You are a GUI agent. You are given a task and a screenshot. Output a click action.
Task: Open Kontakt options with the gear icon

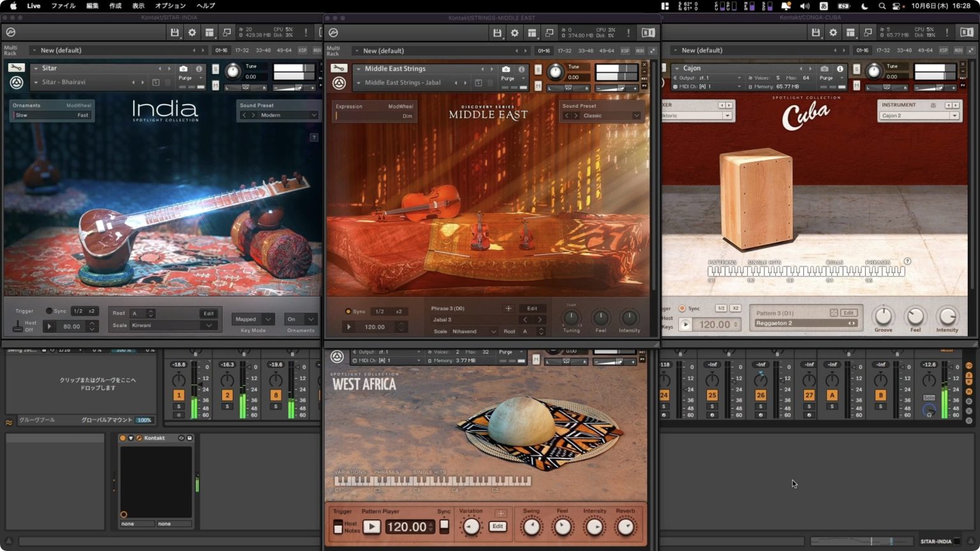coord(193,32)
